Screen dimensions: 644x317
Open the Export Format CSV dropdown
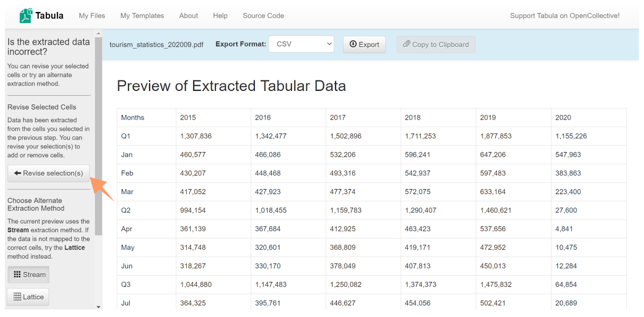[301, 44]
